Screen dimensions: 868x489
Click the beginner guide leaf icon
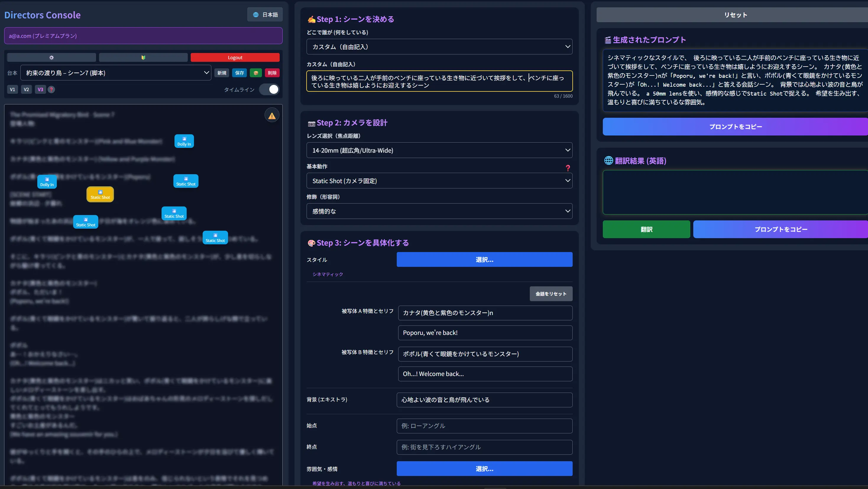click(x=143, y=57)
